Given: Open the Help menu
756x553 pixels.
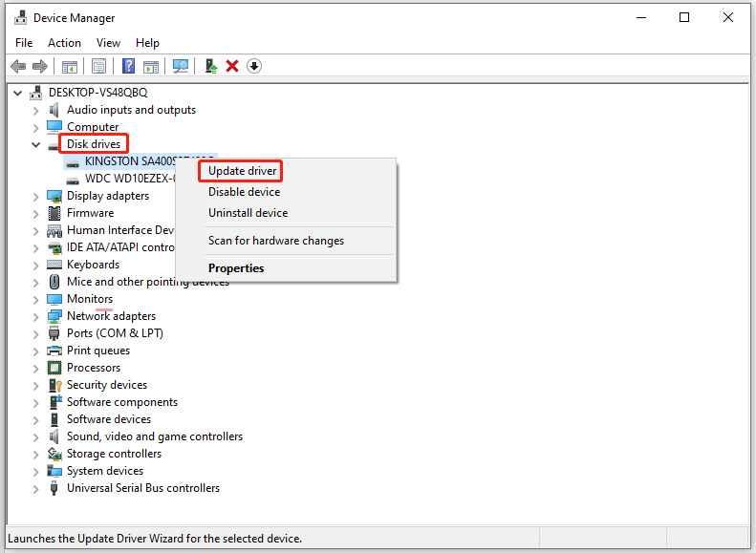Looking at the screenshot, I should (x=147, y=43).
